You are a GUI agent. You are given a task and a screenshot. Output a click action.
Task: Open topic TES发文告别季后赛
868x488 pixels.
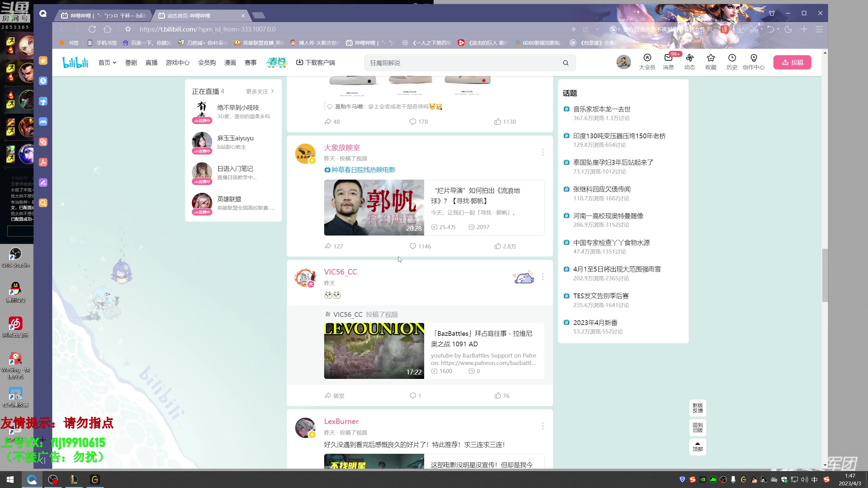(x=601, y=296)
